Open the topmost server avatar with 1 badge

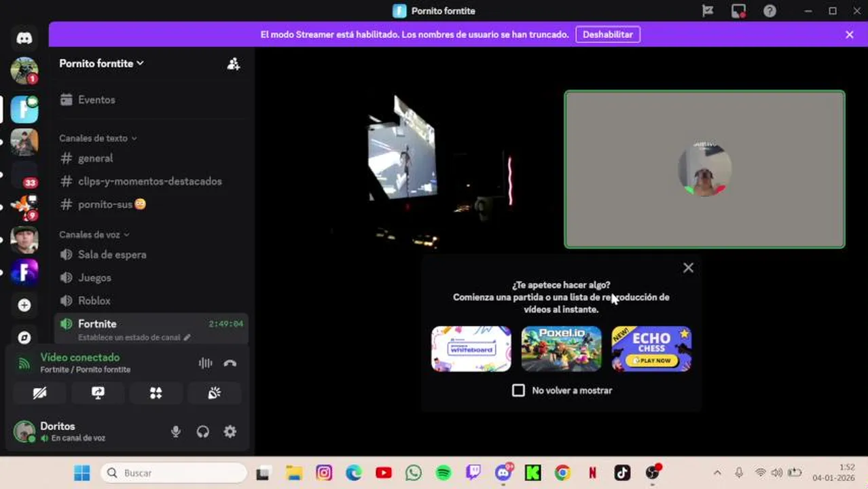(x=24, y=71)
